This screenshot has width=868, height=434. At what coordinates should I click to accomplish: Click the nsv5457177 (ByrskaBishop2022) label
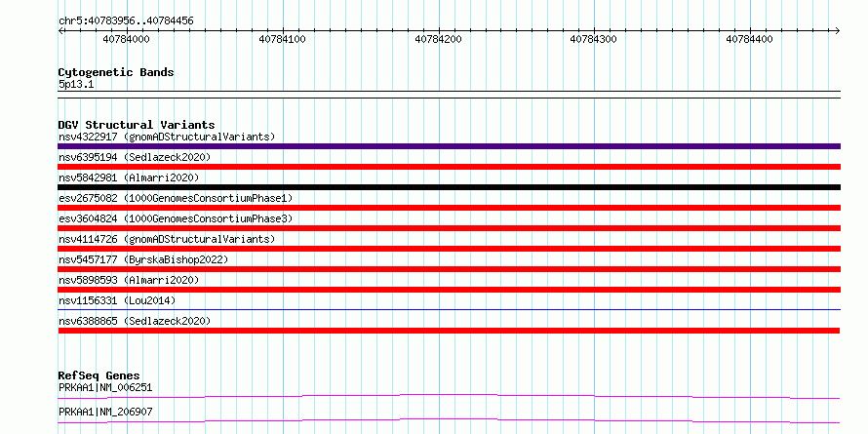pos(143,259)
